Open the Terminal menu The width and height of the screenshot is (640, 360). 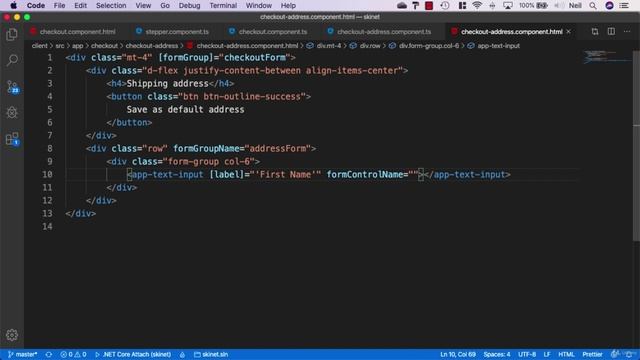point(223,6)
